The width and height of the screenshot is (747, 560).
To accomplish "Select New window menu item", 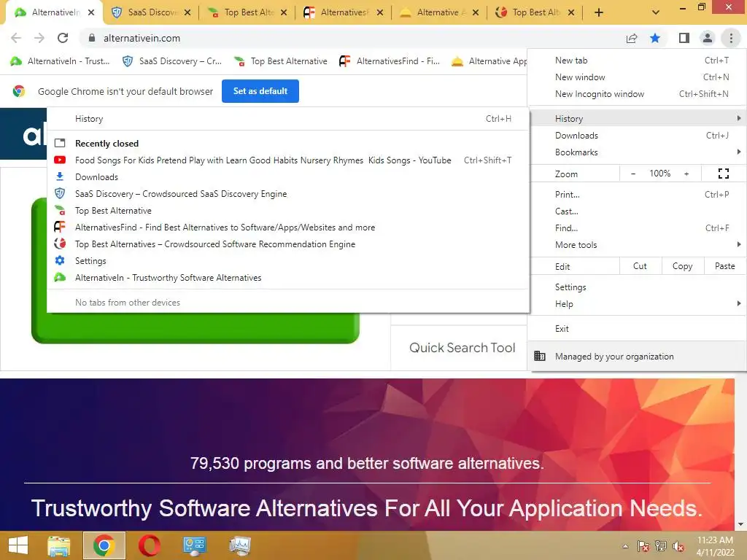I will click(x=638, y=77).
